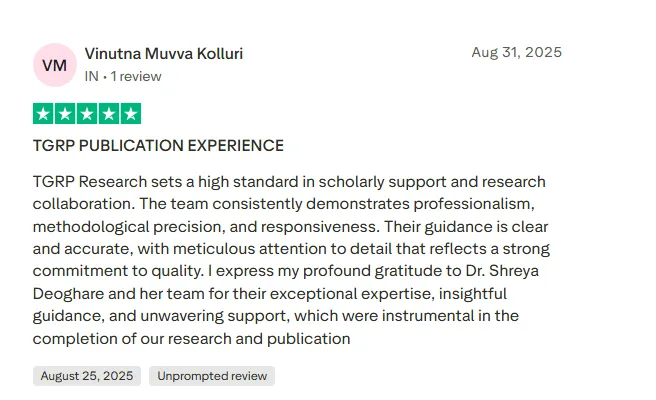Viewport: 656px width, 400px height.
Task: Click the first green rating star
Action: pos(43,114)
